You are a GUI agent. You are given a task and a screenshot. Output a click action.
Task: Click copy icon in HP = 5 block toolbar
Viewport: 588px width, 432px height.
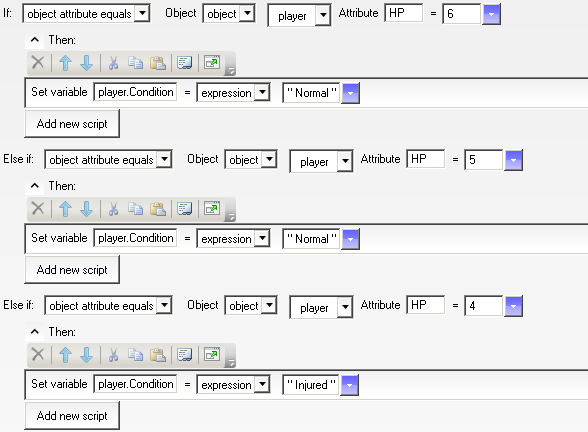pyautogui.click(x=135, y=208)
